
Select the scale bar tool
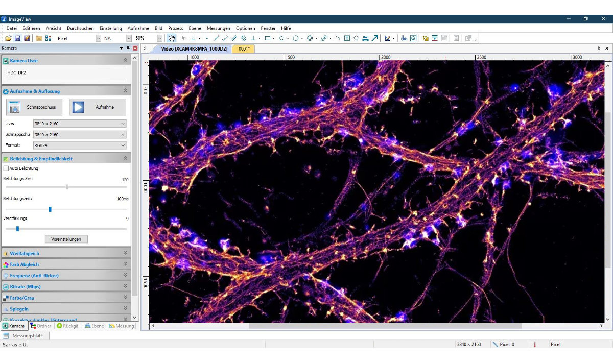(365, 38)
